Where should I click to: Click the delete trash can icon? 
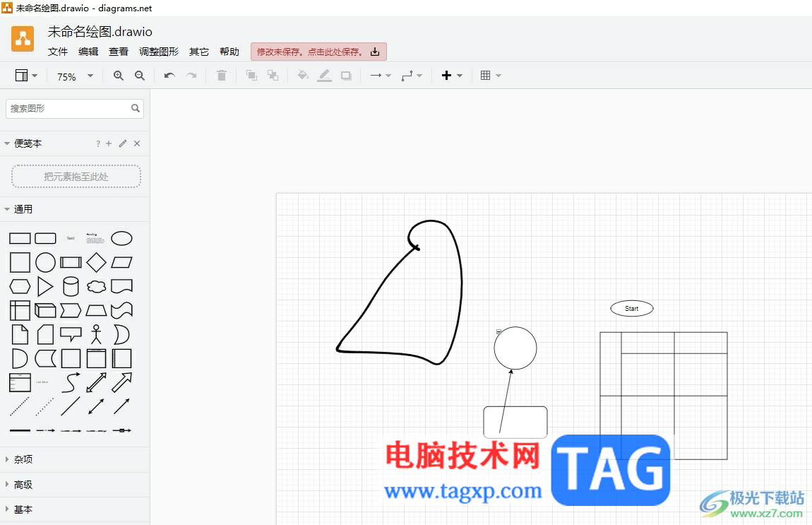222,76
